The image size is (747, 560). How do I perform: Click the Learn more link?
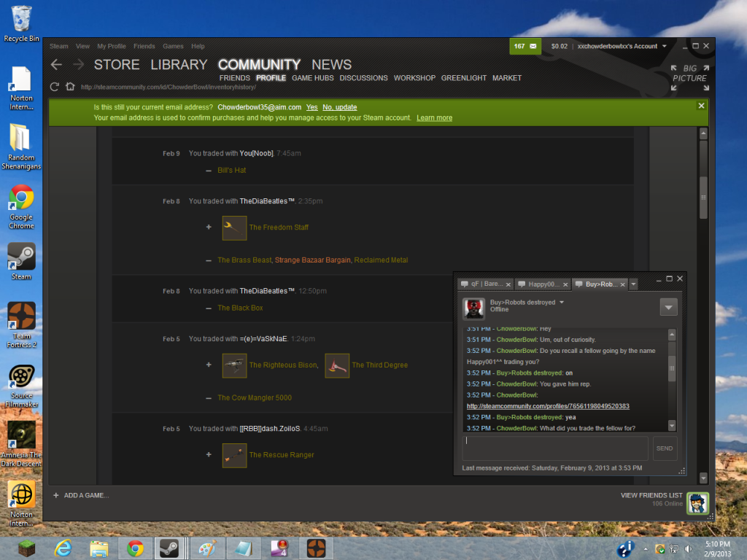pyautogui.click(x=434, y=117)
